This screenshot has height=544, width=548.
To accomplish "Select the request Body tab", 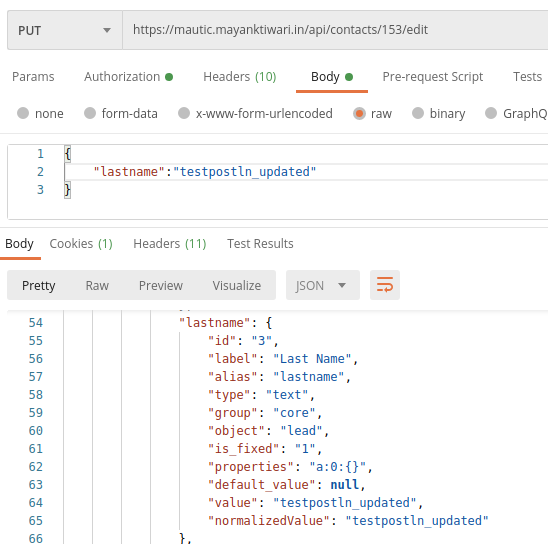I will 332,77.
